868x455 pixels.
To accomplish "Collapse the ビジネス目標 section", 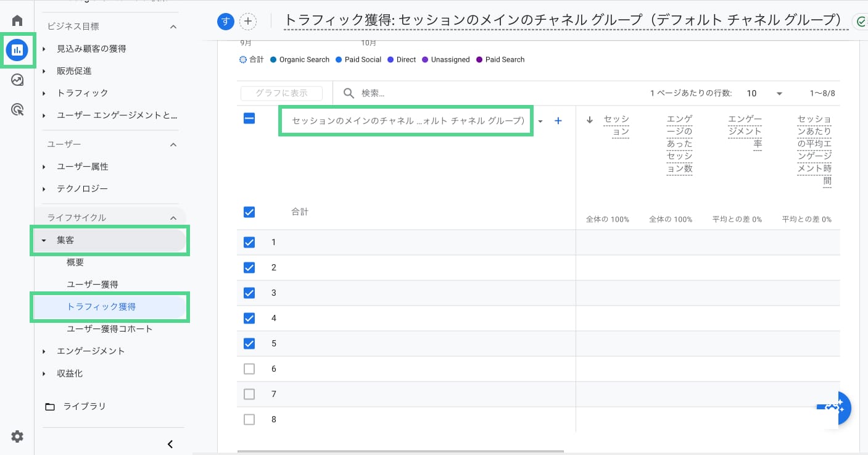I will coord(173,27).
